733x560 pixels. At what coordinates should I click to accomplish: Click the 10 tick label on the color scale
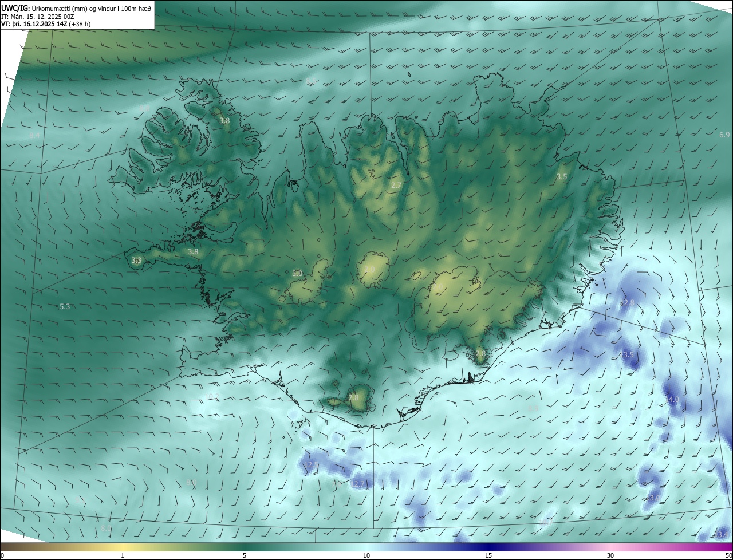pyautogui.click(x=366, y=555)
